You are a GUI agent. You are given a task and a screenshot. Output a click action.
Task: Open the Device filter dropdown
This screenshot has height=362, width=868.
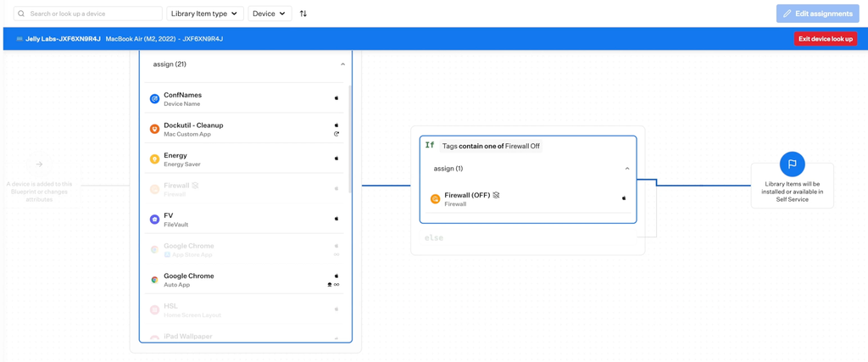tap(270, 14)
